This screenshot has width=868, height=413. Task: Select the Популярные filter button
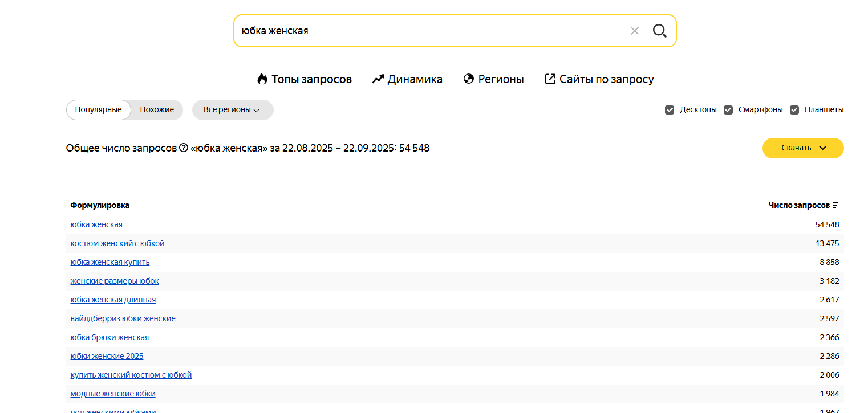point(98,110)
